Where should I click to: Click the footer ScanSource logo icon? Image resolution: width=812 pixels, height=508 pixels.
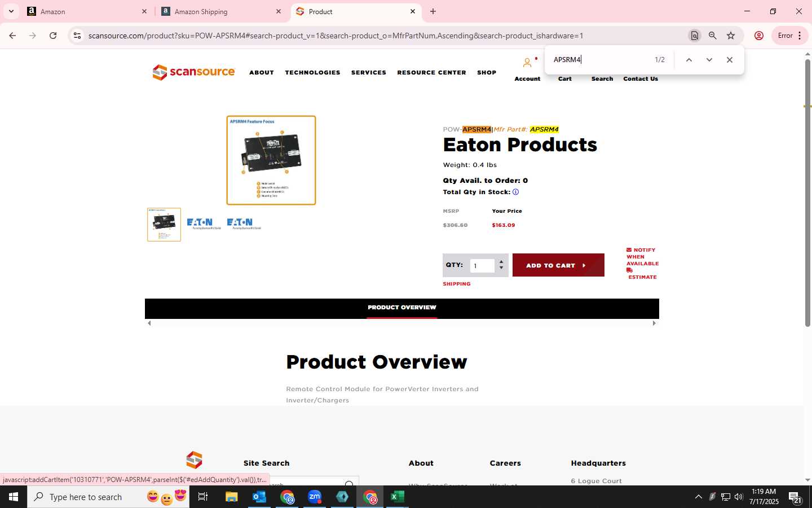194,460
